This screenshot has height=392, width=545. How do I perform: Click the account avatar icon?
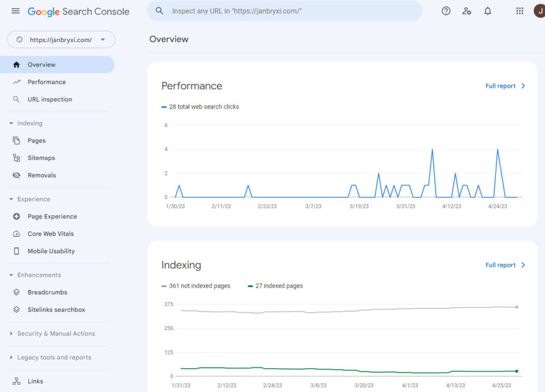coord(539,11)
